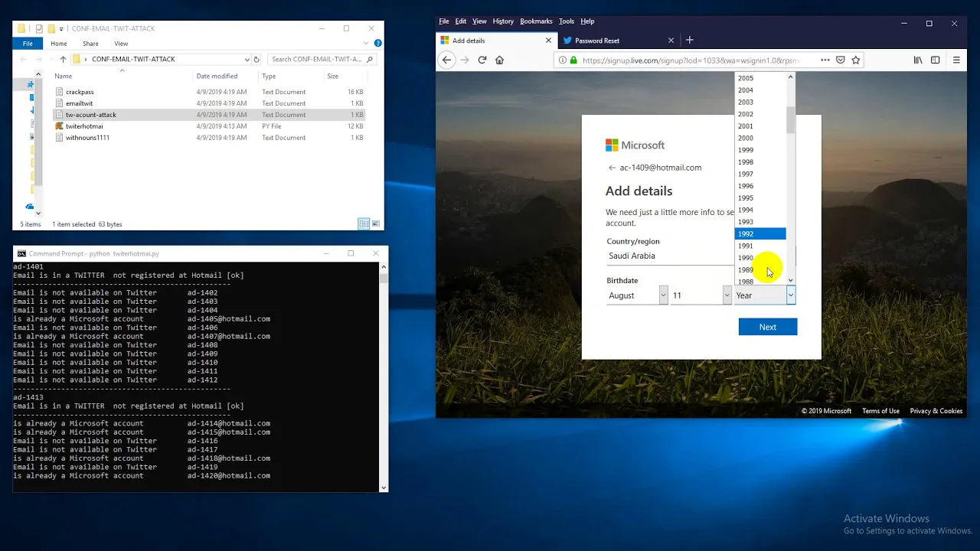Go to the Firefox home page
The width and height of the screenshot is (980, 551).
pyautogui.click(x=499, y=60)
